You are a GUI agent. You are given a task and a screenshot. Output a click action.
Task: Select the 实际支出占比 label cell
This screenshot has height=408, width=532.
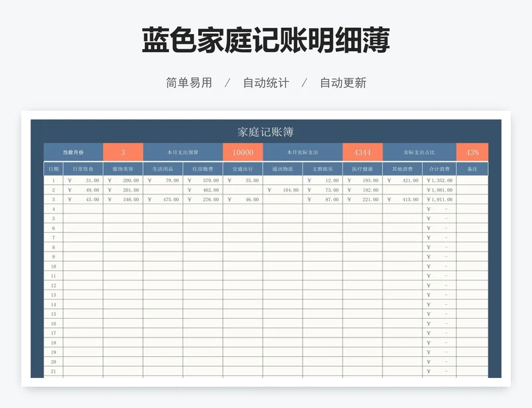420,152
